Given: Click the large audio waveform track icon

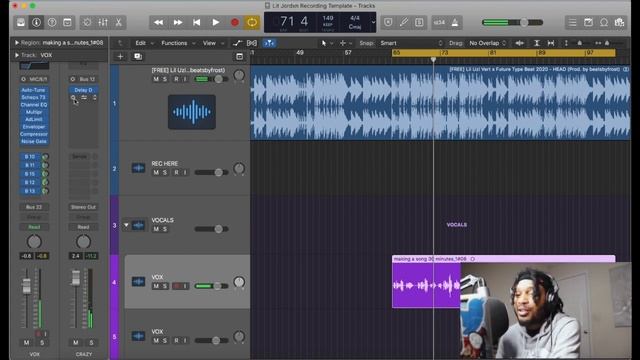Looking at the screenshot, I should point(192,112).
